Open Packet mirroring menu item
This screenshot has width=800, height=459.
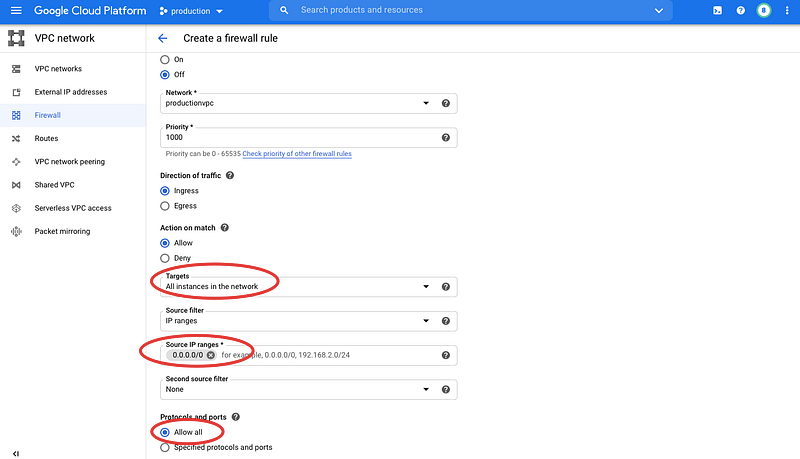tap(73, 232)
